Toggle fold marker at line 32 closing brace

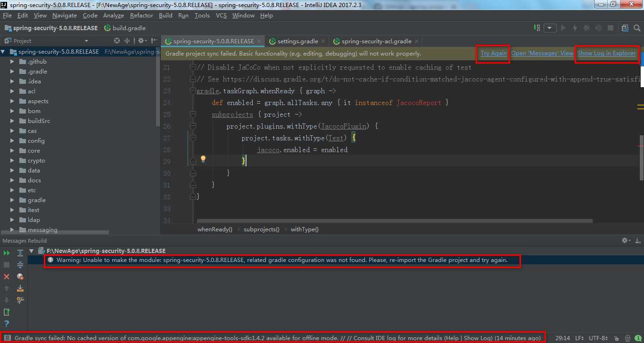(193, 196)
